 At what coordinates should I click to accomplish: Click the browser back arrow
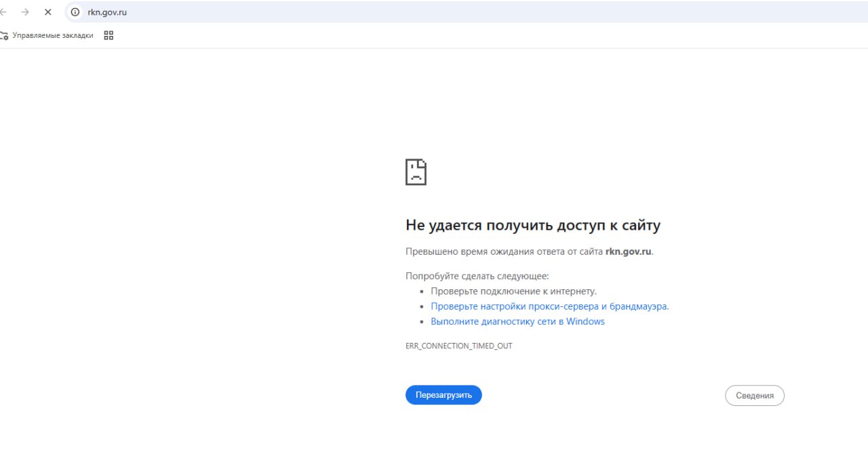3,12
